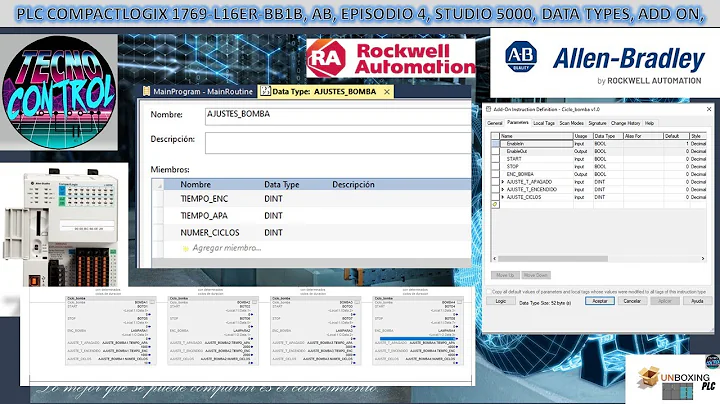Open the Parameters tab of Add-On dialog
720x404 pixels.
518,123
